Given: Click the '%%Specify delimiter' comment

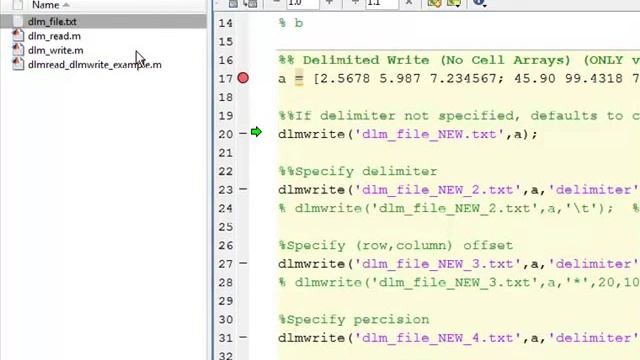Looking at the screenshot, I should (x=358, y=171).
